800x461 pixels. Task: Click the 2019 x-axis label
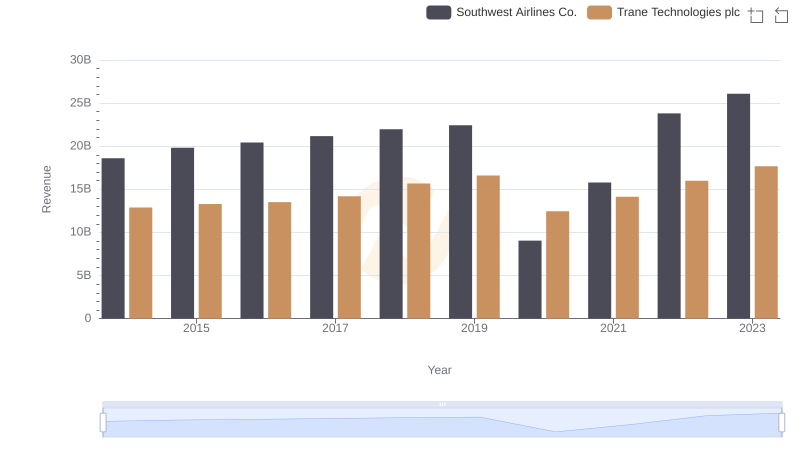tap(474, 328)
